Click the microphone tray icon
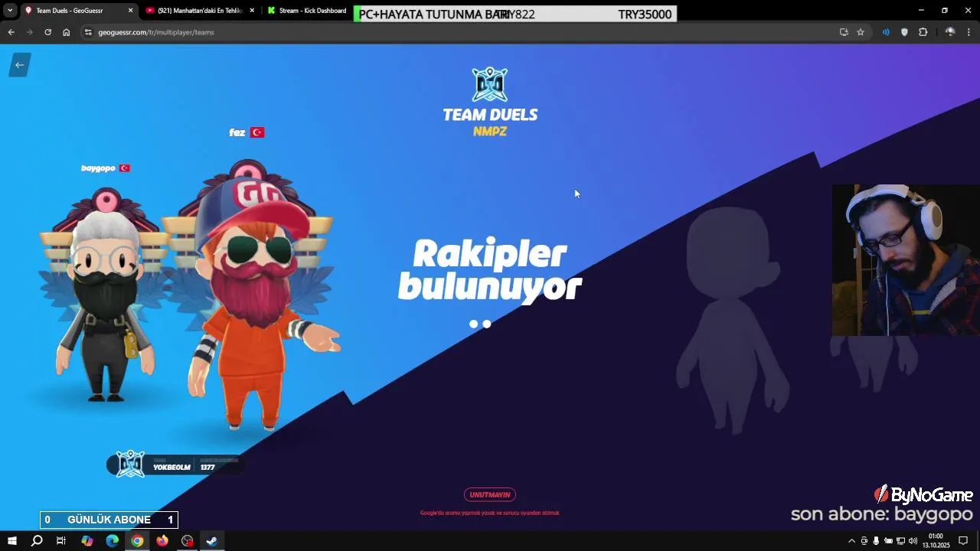 876,541
